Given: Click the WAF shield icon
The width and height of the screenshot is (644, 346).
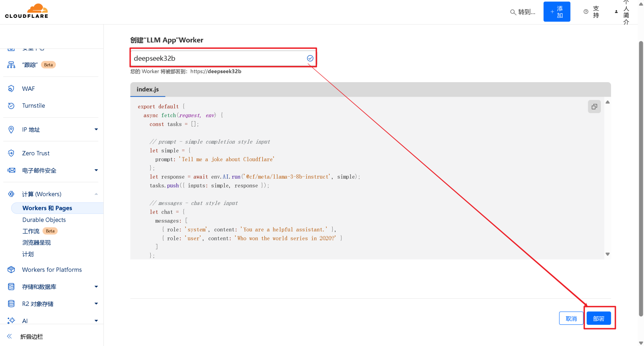Looking at the screenshot, I should 11,89.
